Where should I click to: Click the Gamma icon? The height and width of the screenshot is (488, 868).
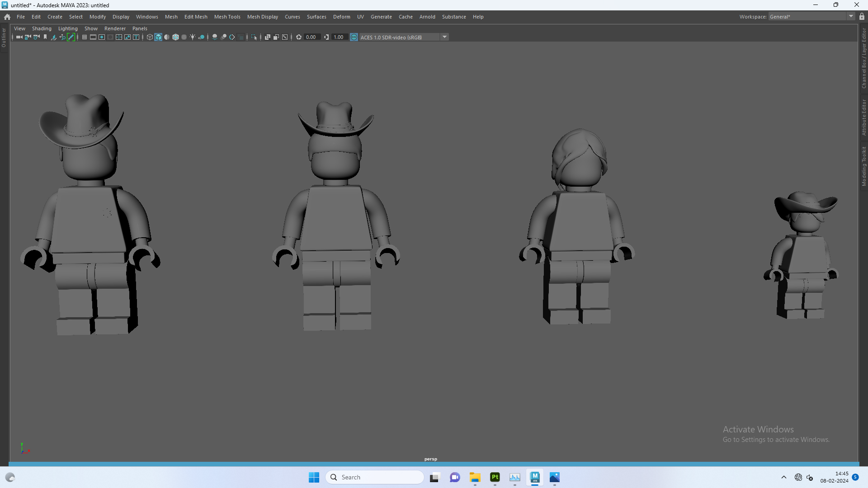coord(326,37)
